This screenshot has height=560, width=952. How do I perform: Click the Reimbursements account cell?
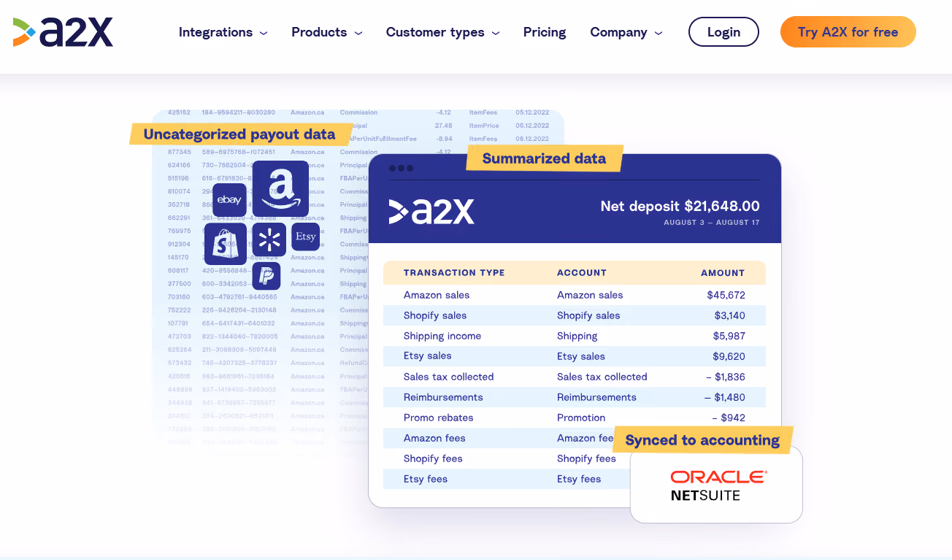point(596,397)
